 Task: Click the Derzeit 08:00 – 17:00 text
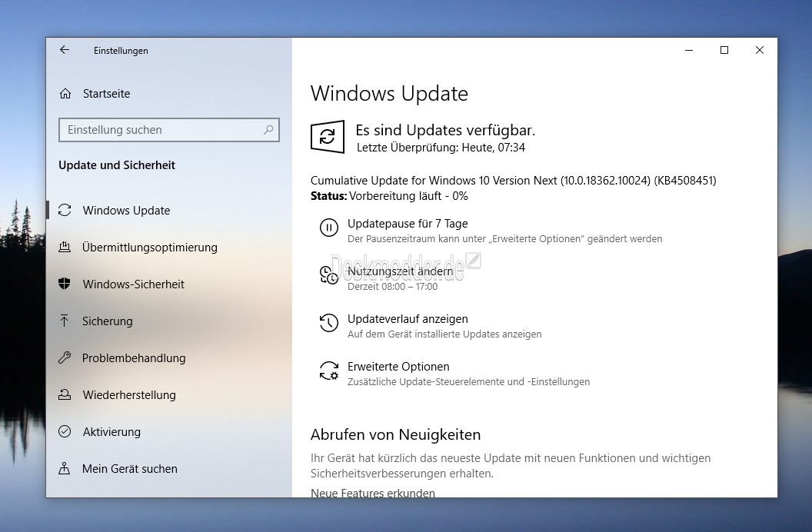[392, 287]
